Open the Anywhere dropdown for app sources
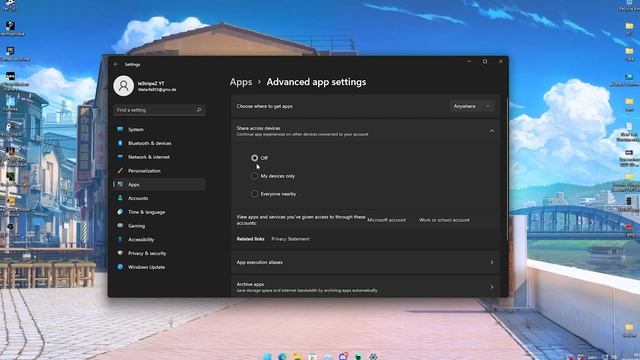Screen dimensions: 640x360 472,106
